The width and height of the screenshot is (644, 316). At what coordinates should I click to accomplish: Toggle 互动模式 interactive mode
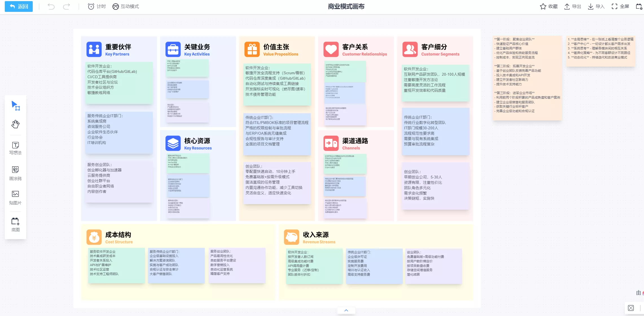[126, 6]
